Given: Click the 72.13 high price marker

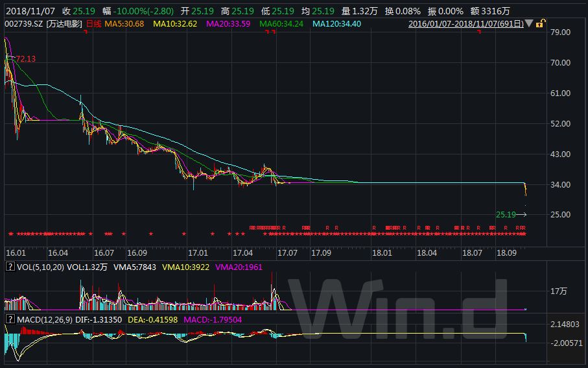Looking at the screenshot, I should click(x=25, y=59).
